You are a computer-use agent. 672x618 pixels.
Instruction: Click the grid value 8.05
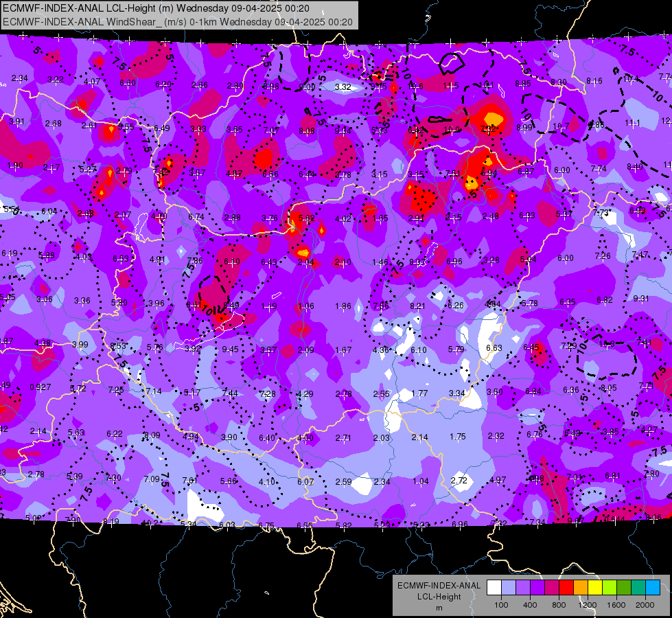click(x=609, y=388)
